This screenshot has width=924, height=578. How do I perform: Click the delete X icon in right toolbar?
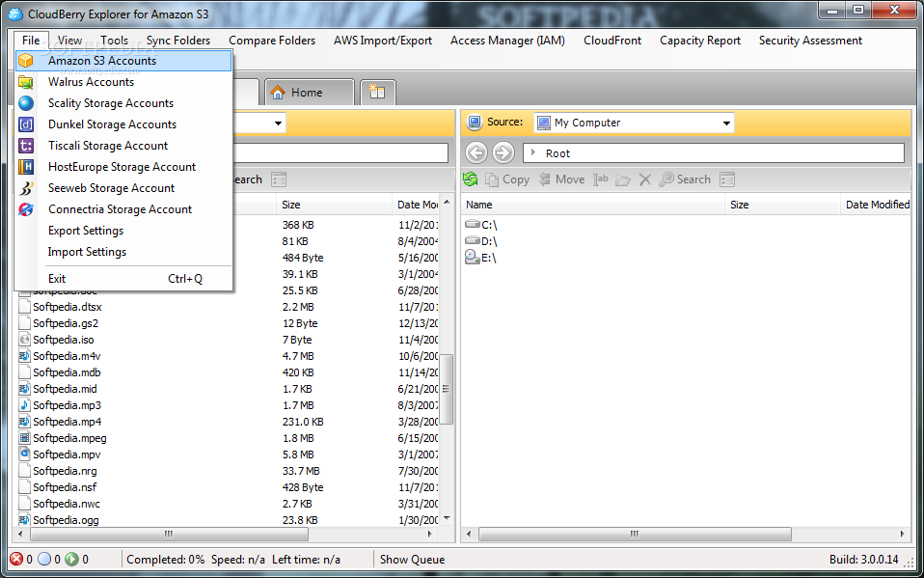point(645,179)
